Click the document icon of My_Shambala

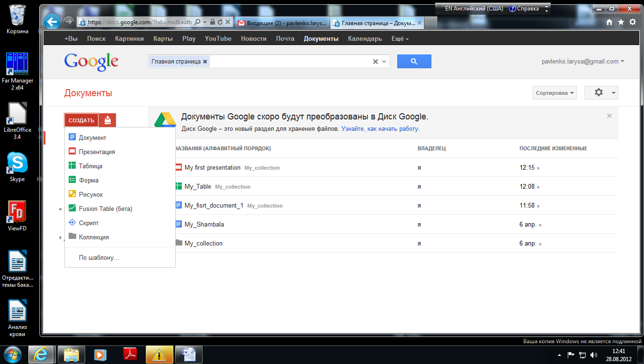(x=179, y=224)
